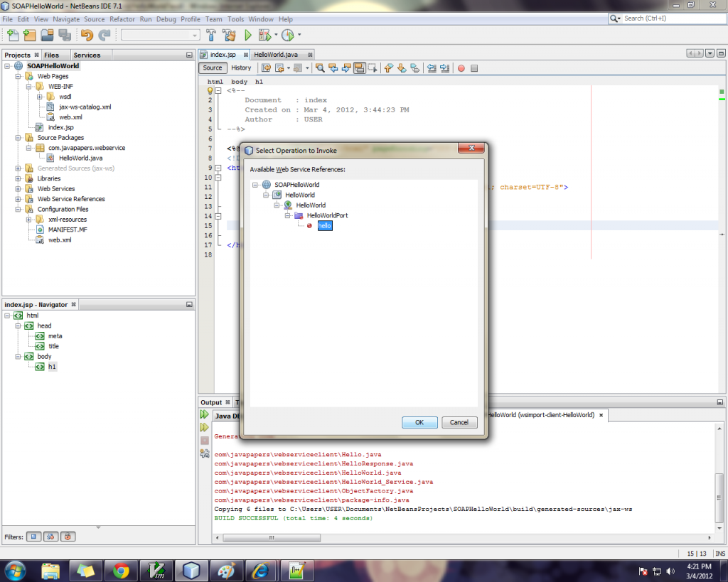Screen dimensions: 728x582
Task: Open the Refactor menu
Action: point(122,19)
